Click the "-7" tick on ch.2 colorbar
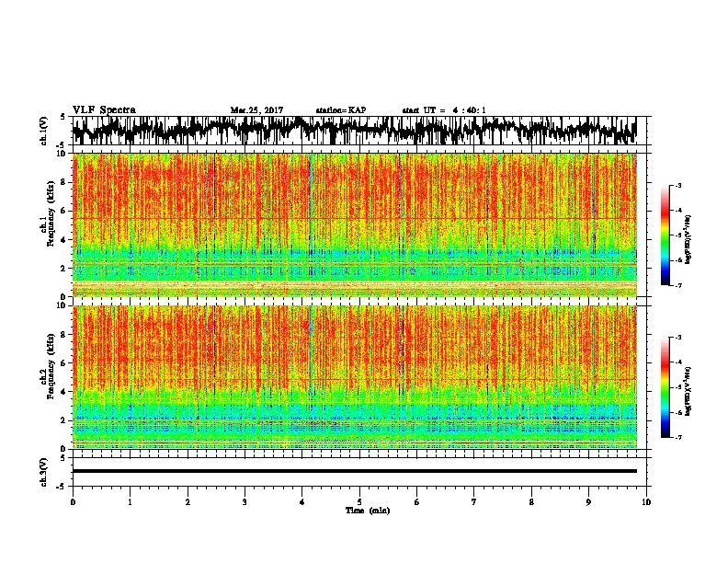The width and height of the screenshot is (728, 563). 678,437
